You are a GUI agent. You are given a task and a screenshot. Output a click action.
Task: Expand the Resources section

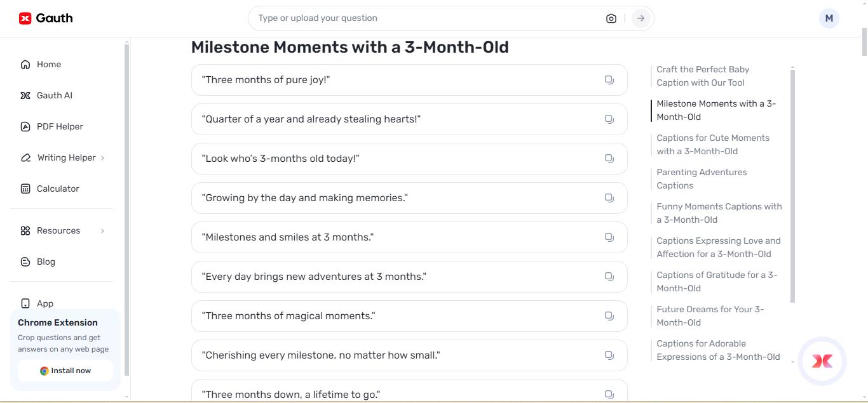tap(58, 230)
